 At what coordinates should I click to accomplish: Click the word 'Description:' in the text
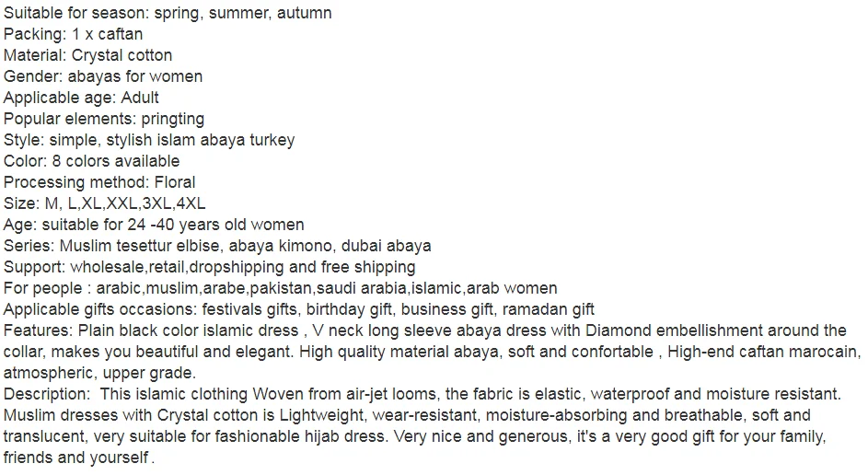47,394
